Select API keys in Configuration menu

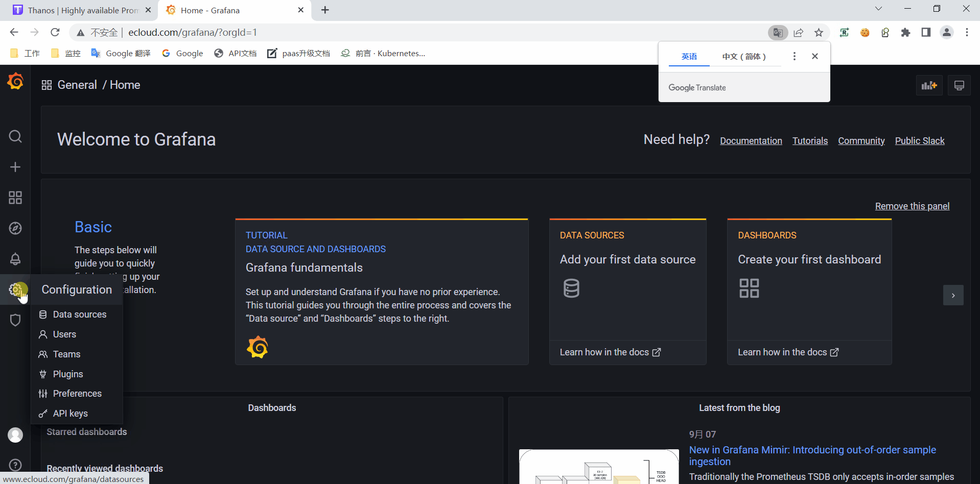[77, 414]
